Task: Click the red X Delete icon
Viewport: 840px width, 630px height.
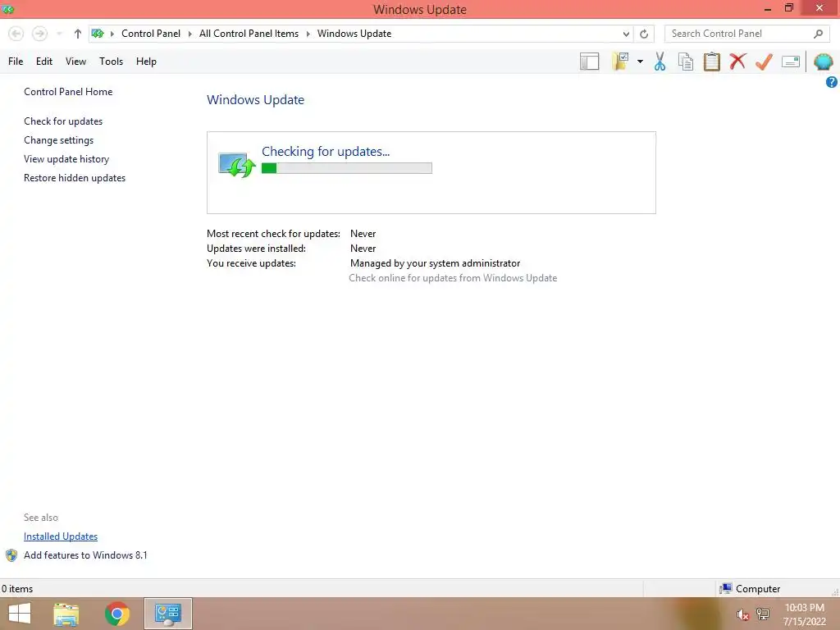Action: pos(737,62)
